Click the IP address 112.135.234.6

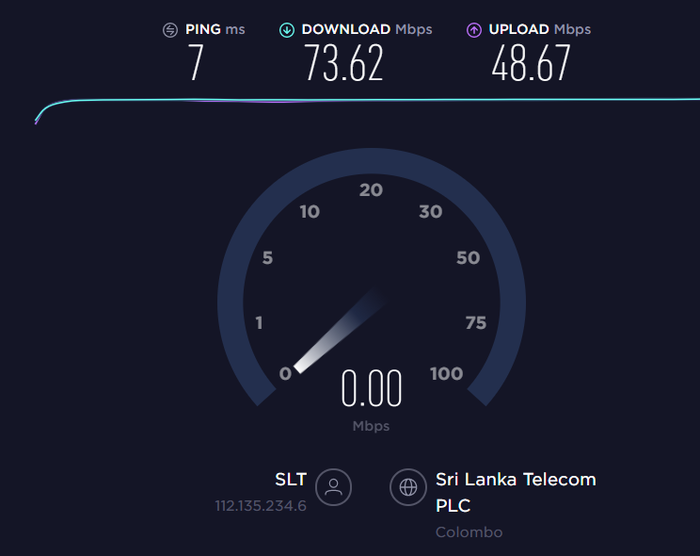[x=261, y=506]
